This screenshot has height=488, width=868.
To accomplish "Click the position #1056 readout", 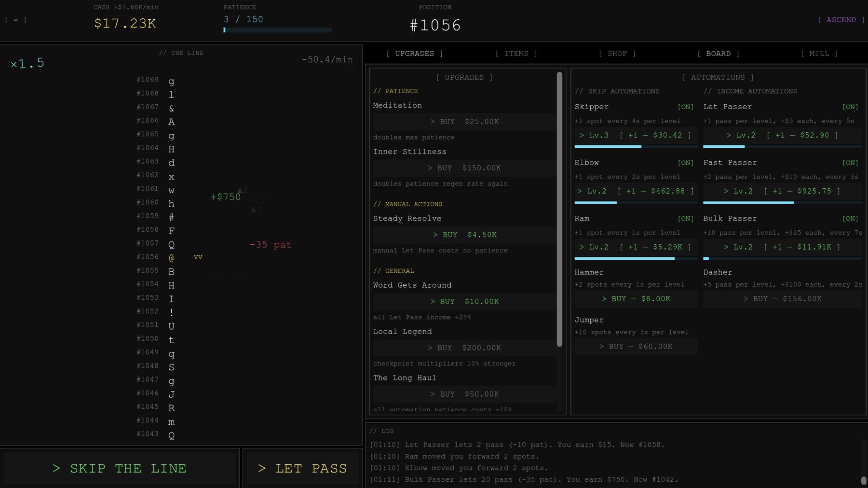I will point(435,25).
